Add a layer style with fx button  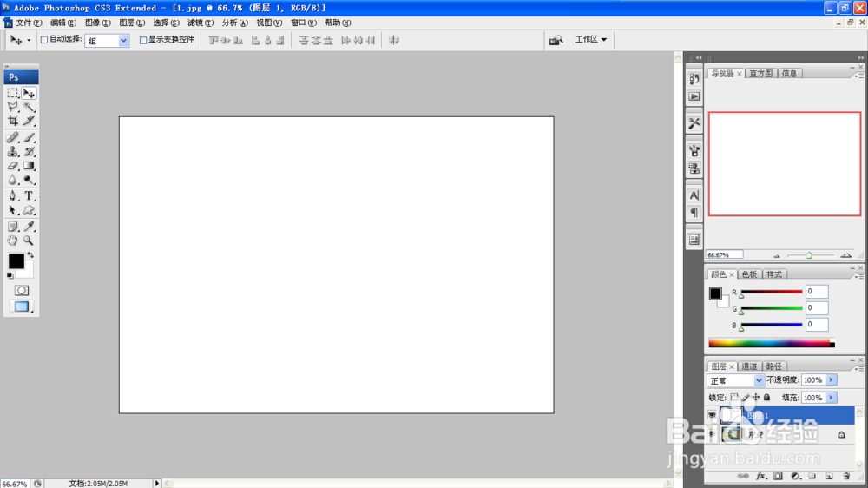760,476
